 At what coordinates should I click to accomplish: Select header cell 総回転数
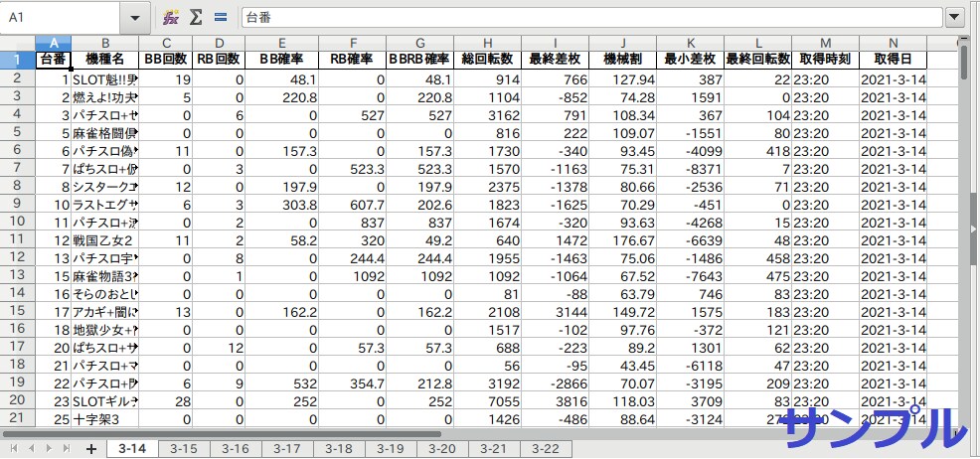[x=487, y=60]
